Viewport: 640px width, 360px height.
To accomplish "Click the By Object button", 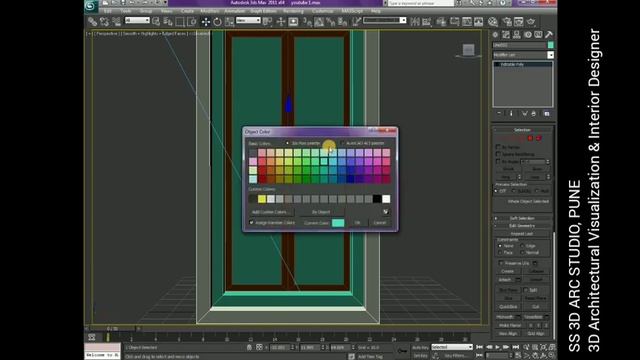I will click(x=321, y=212).
